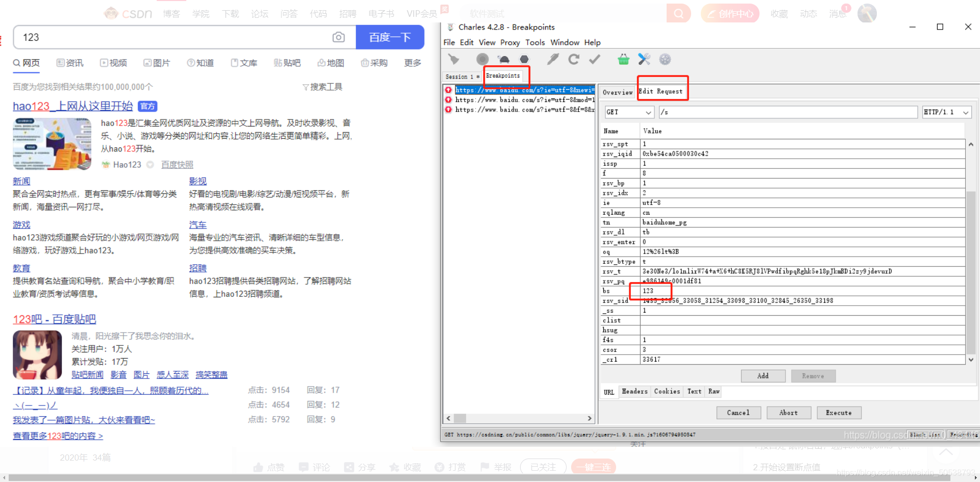This screenshot has height=482, width=980.
Task: Click the Cancel button
Action: click(738, 413)
